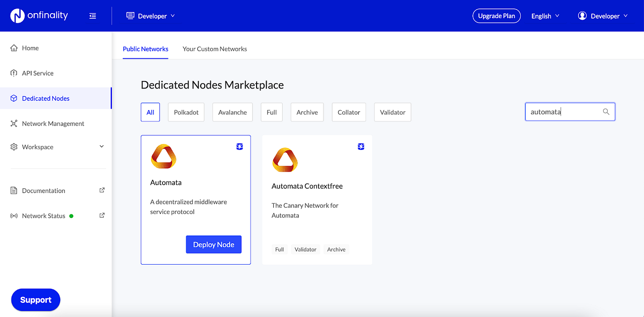Open the Developer workspace dropdown
The height and width of the screenshot is (317, 644).
(150, 16)
